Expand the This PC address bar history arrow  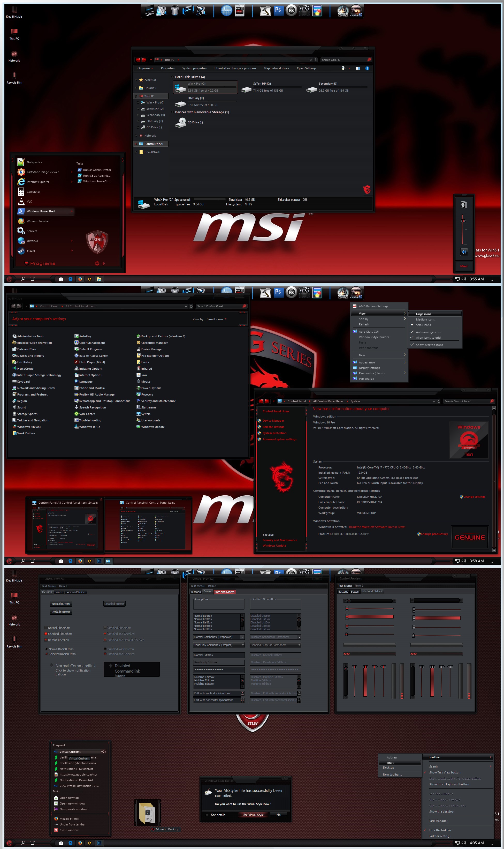coord(310,60)
